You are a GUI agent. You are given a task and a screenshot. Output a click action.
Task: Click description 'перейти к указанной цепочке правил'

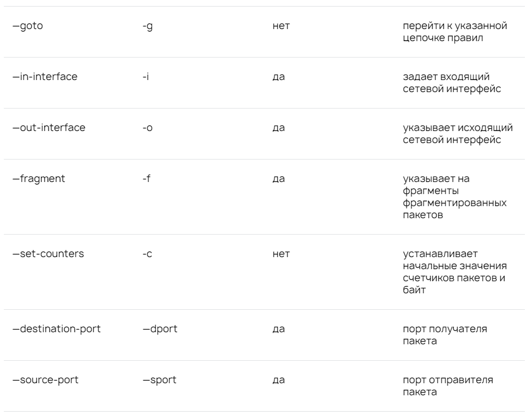[x=455, y=32]
